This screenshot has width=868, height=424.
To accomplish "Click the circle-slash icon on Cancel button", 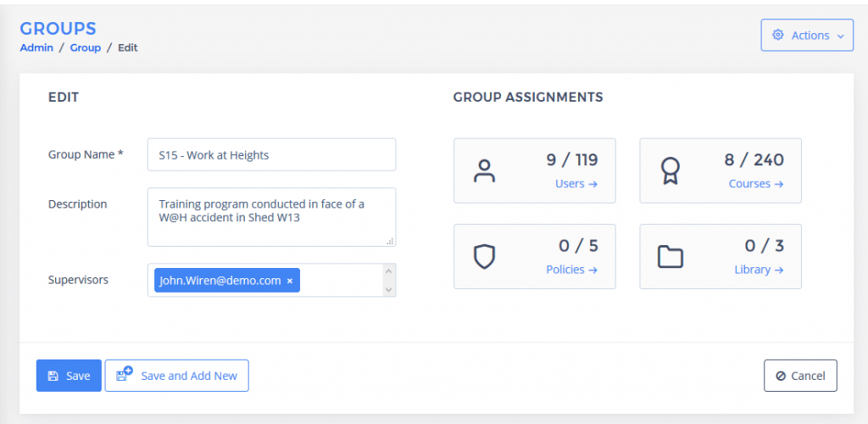I will click(780, 376).
